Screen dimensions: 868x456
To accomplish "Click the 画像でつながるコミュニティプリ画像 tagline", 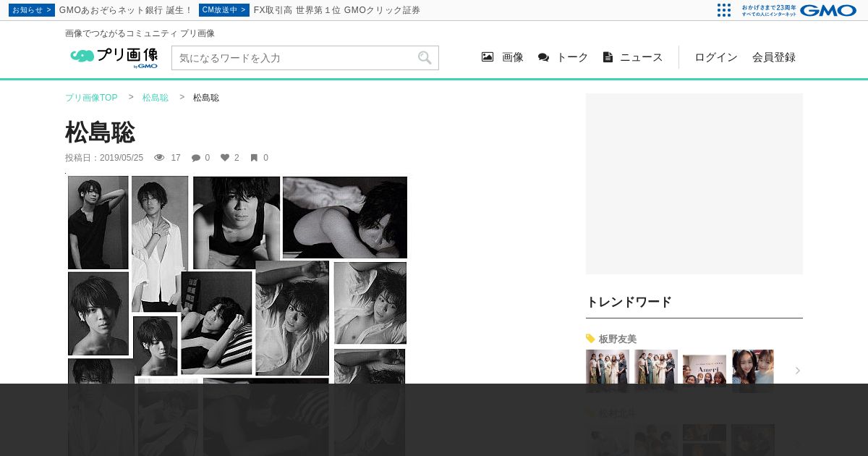I will [x=140, y=33].
